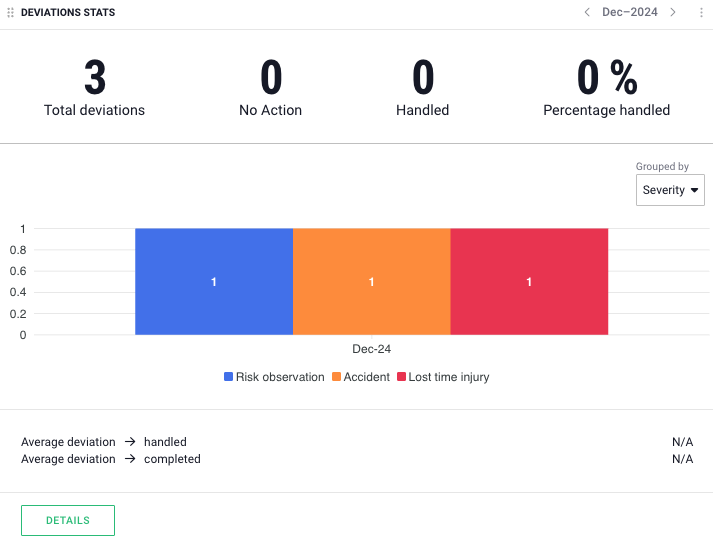This screenshot has width=713, height=545.
Task: Click Average deviation to completed row
Action: tap(111, 459)
